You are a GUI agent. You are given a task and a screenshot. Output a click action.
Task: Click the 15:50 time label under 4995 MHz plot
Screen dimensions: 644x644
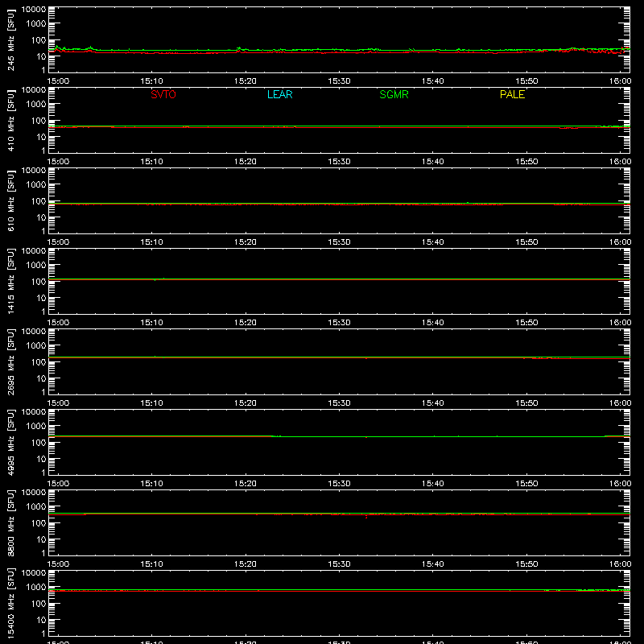pyautogui.click(x=526, y=484)
